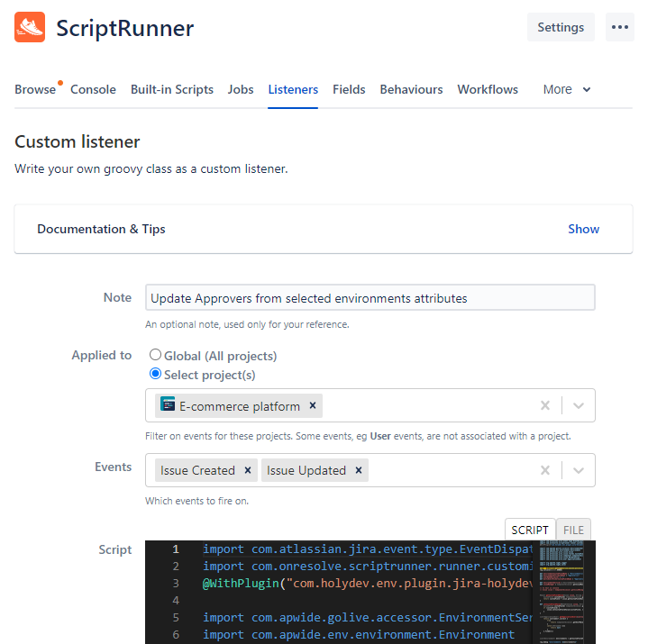
Task: Open the More navigation dropdown
Action: (x=567, y=89)
